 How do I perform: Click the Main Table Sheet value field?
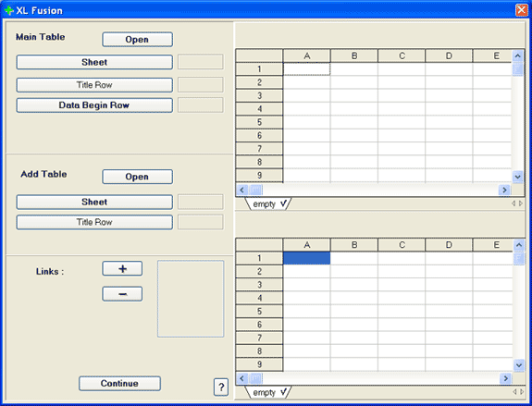click(201, 62)
